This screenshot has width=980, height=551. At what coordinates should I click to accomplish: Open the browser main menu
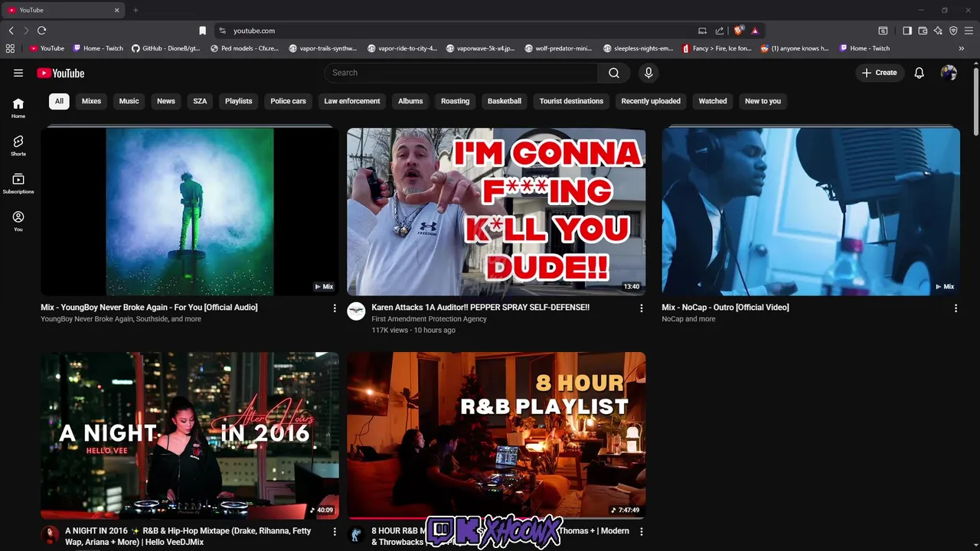pos(969,31)
